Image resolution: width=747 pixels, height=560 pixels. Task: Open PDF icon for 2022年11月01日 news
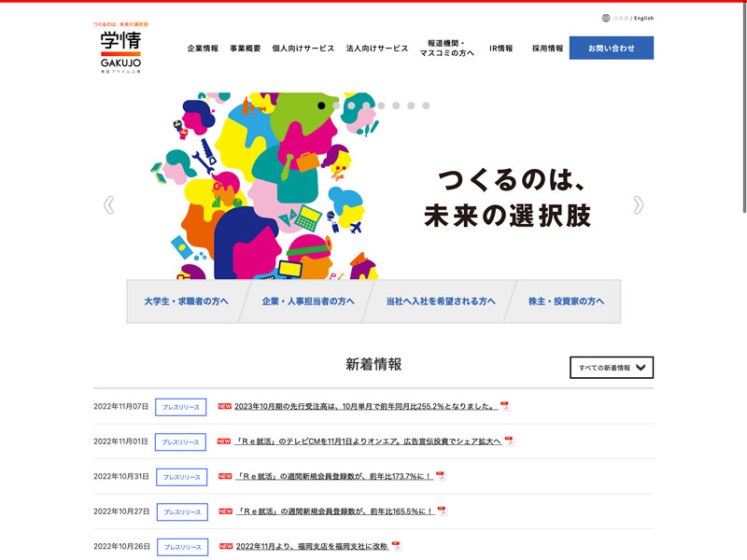509,441
